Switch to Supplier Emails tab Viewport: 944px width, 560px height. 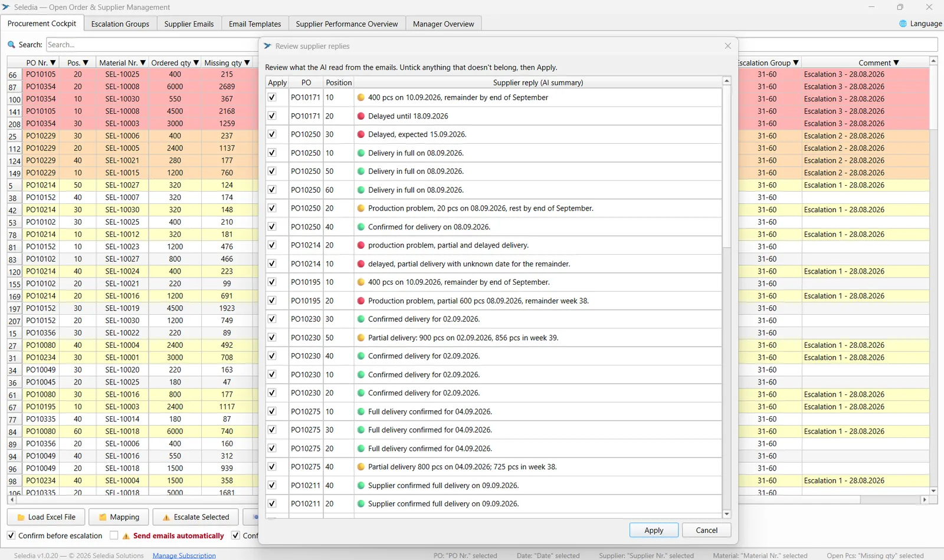[x=189, y=24]
